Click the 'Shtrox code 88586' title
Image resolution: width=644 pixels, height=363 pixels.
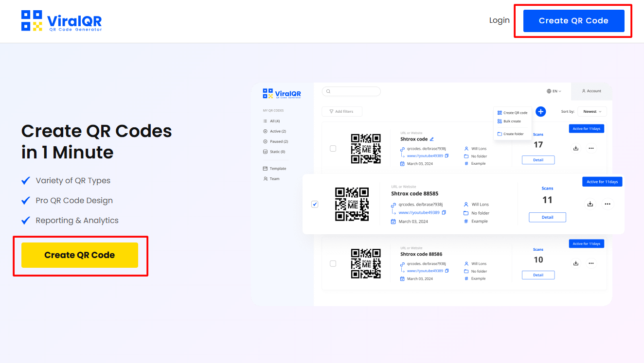pos(421,254)
